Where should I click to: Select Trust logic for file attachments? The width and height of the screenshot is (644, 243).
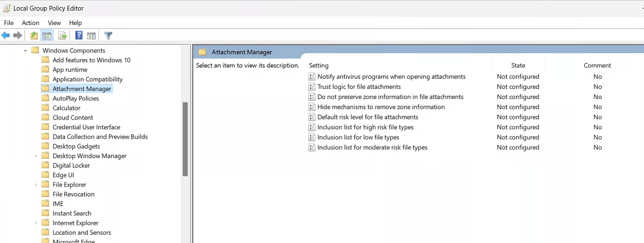coord(359,87)
